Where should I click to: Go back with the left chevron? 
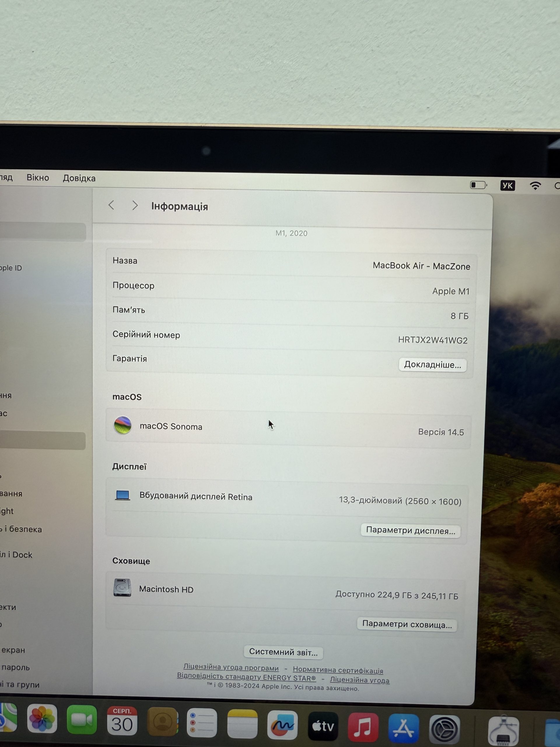(111, 205)
